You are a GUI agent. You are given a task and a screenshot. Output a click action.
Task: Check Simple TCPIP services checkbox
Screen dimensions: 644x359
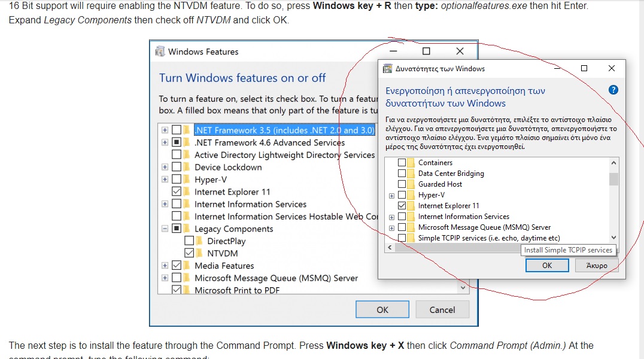pyautogui.click(x=402, y=238)
